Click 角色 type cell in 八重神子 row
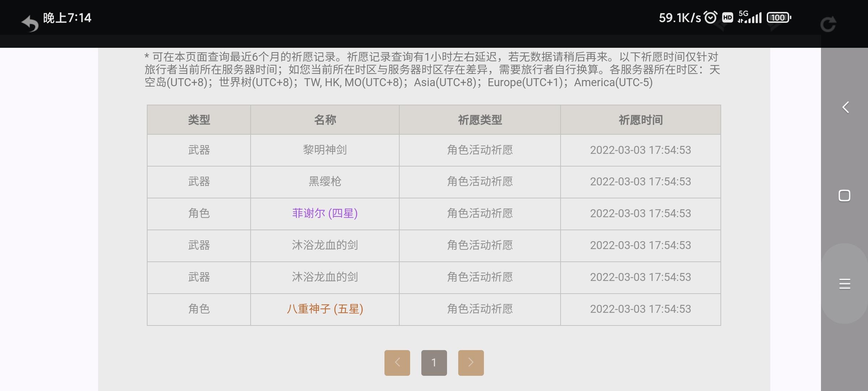The image size is (868, 391). click(x=199, y=309)
